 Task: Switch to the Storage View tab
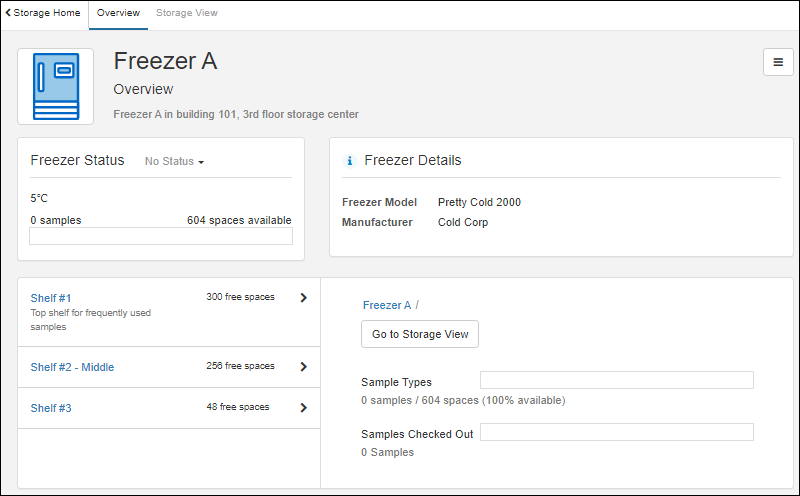[x=186, y=13]
